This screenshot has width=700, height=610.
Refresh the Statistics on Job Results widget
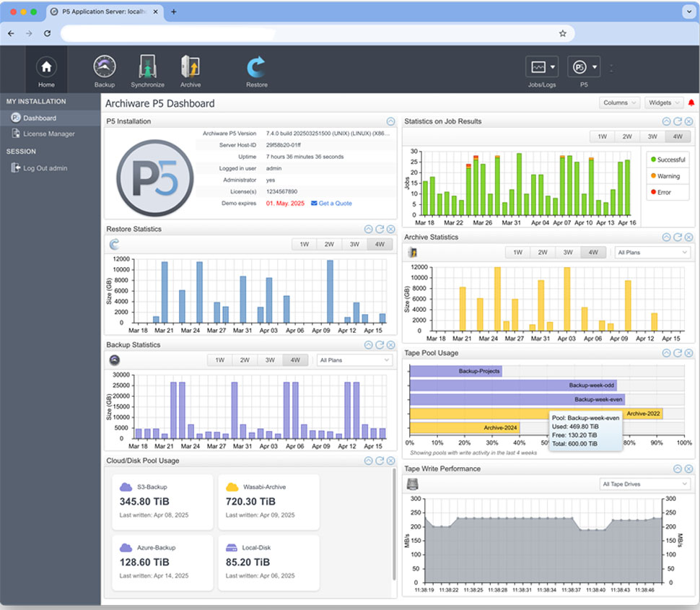pos(677,121)
